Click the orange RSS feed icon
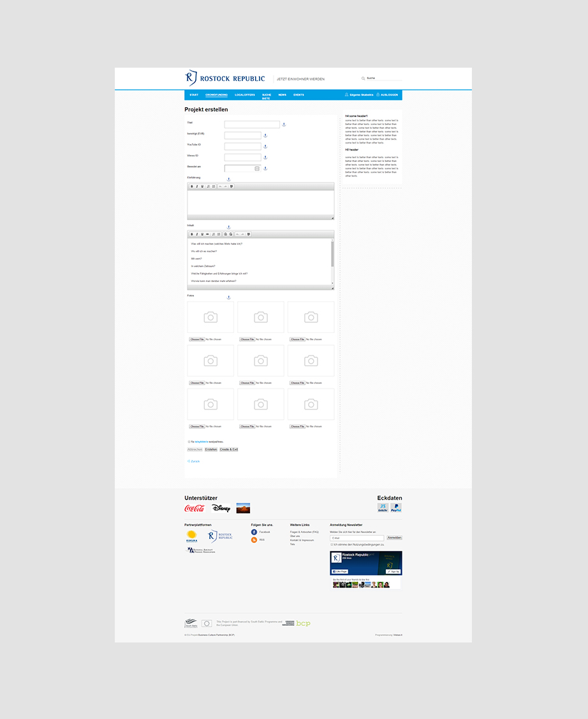The height and width of the screenshot is (719, 588). [x=254, y=540]
